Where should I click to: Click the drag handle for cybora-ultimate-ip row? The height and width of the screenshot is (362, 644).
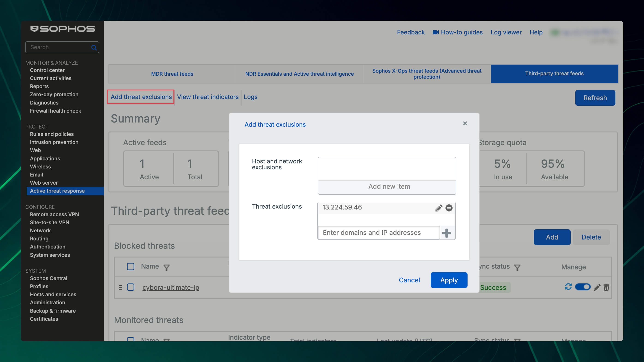(x=120, y=287)
